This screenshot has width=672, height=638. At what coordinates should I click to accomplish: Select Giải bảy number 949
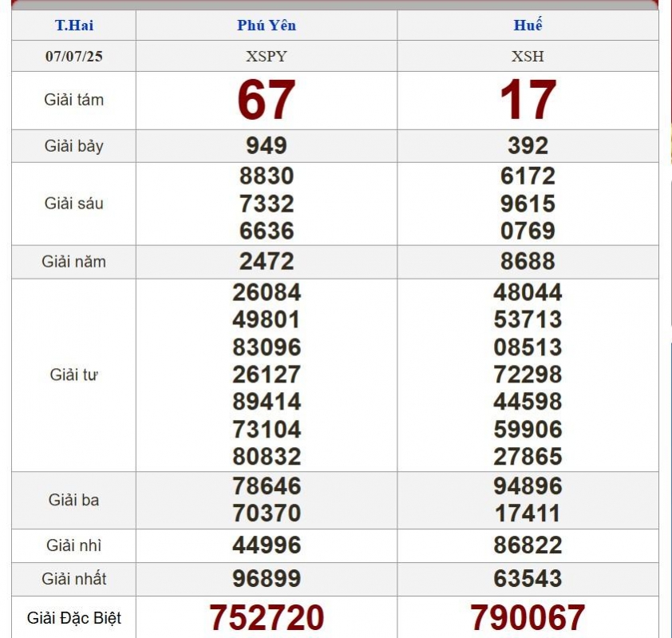(x=267, y=146)
